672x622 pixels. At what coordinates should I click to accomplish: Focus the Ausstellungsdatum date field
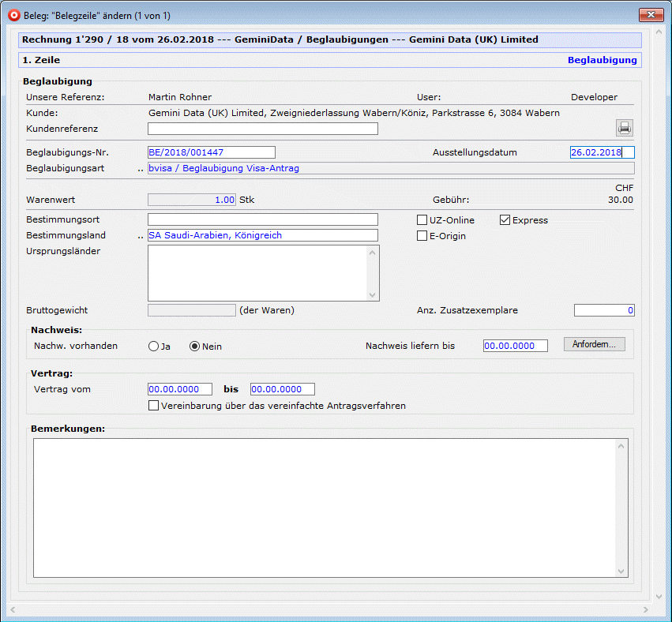click(x=601, y=152)
